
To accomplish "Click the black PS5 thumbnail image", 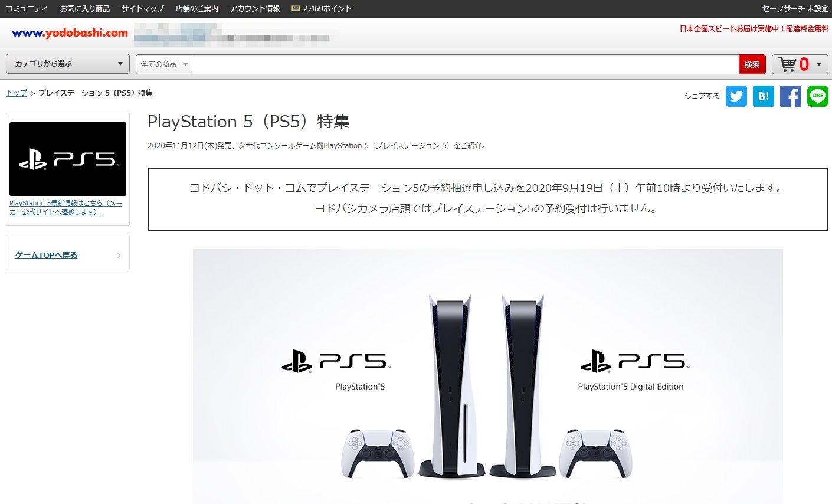I will coord(67,159).
